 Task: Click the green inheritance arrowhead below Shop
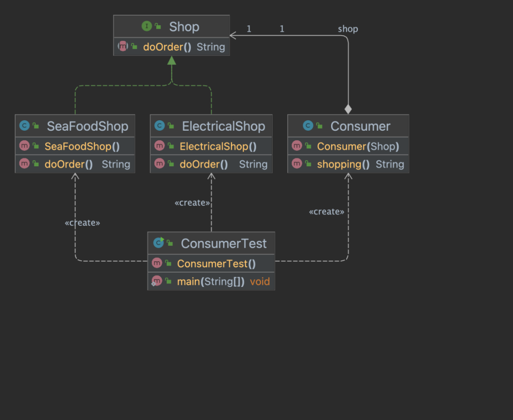172,60
